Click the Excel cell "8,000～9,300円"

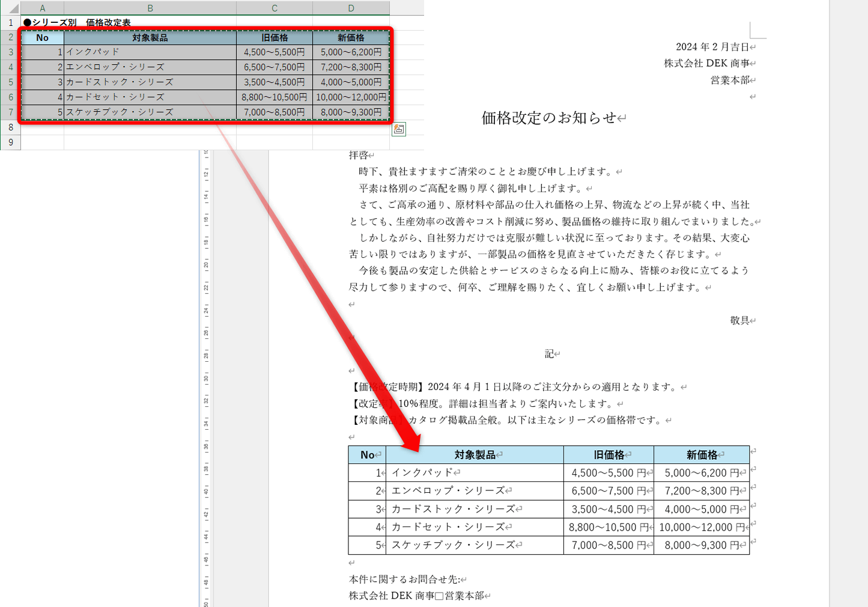tap(351, 112)
